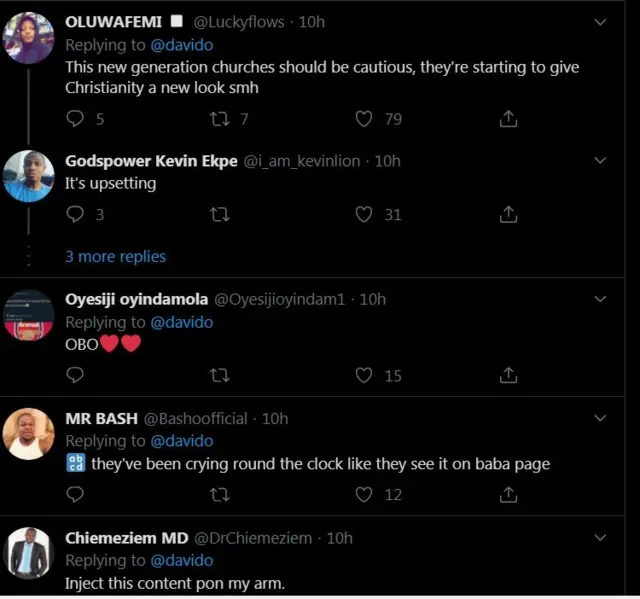This screenshot has width=640, height=599.
Task: Like Oyesiji oyindamola's OBO tweet
Action: (365, 375)
